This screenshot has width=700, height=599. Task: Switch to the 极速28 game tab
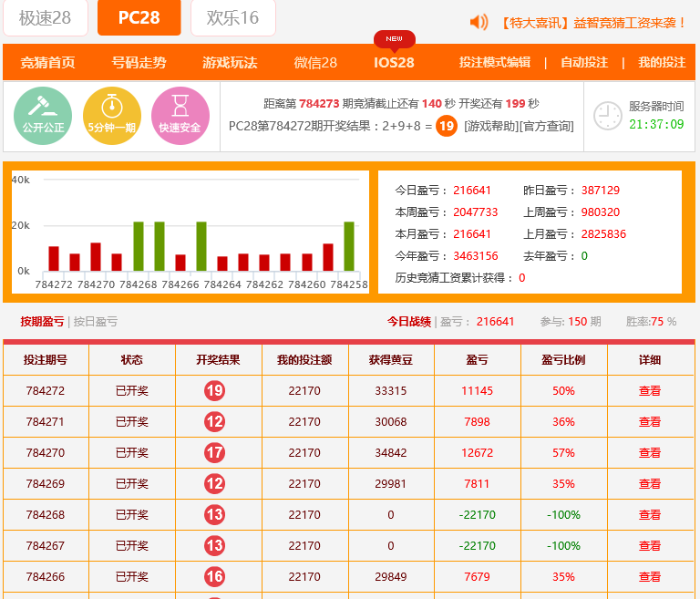[x=45, y=17]
